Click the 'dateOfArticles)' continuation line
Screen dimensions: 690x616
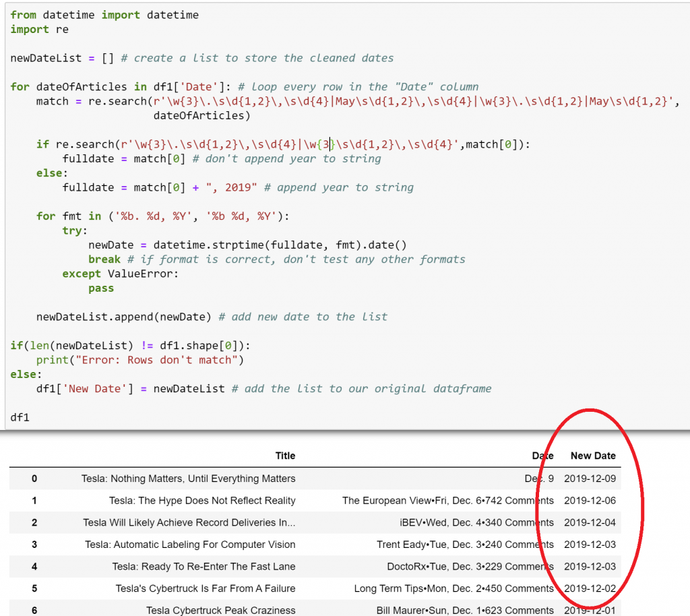(x=202, y=116)
